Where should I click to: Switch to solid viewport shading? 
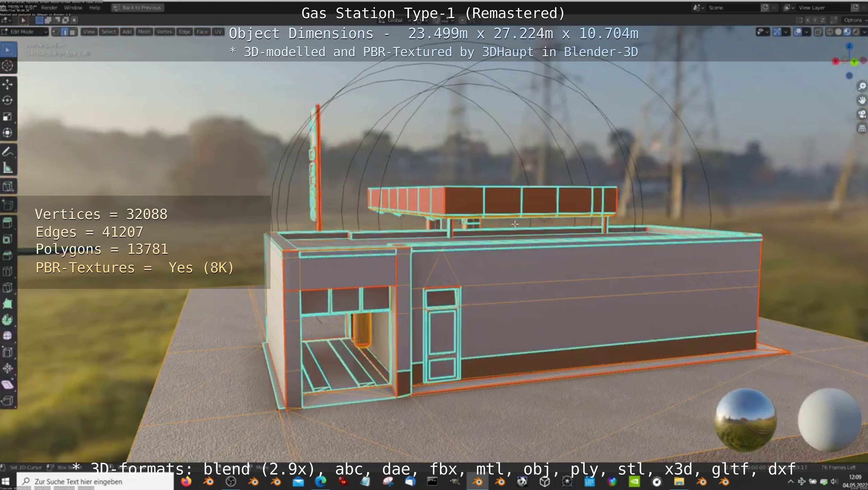point(838,32)
